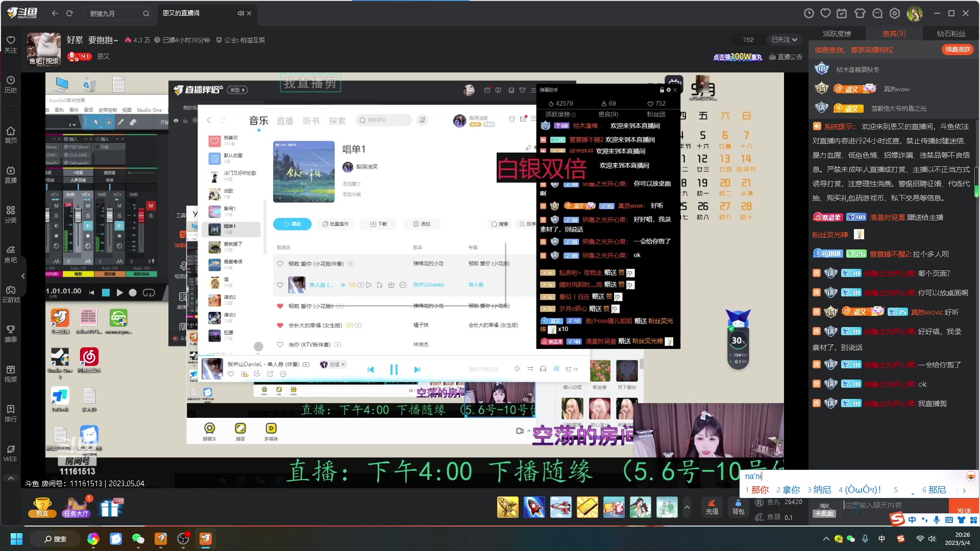Screen dimensions: 980x551
Task: Switch to the 贵宾(9) tab
Action: [x=894, y=34]
